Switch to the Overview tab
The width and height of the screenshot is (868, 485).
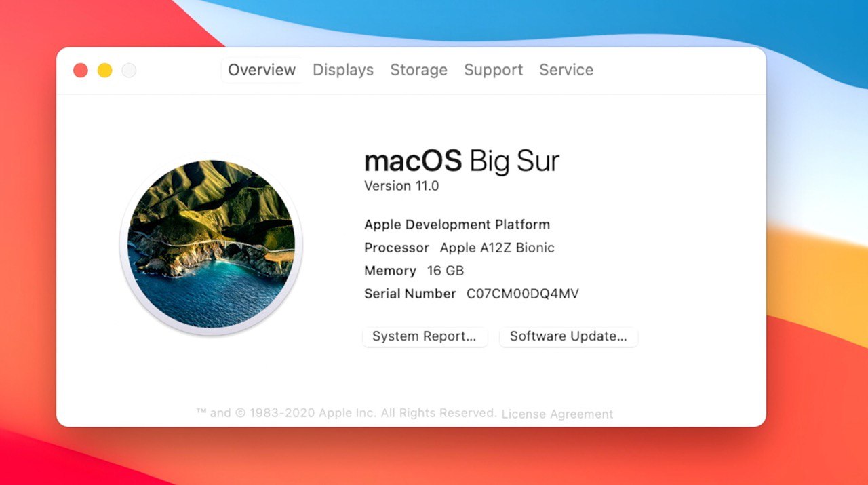point(262,70)
